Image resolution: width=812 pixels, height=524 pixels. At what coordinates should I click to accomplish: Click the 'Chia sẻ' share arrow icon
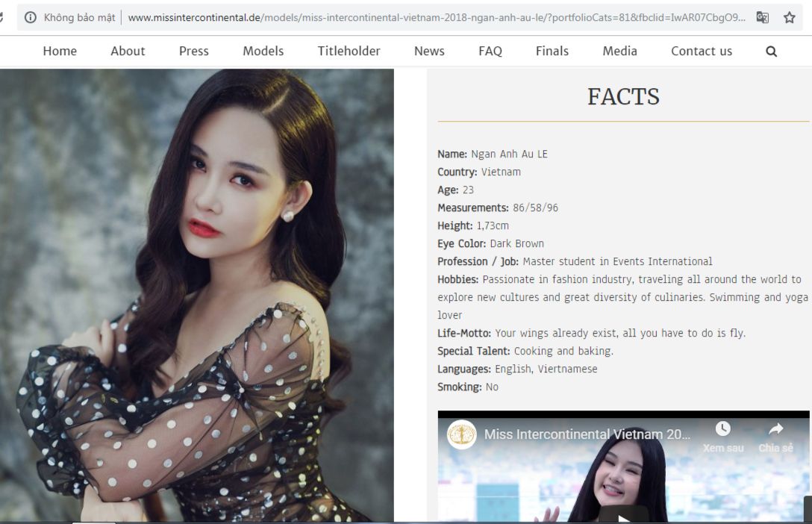click(775, 429)
